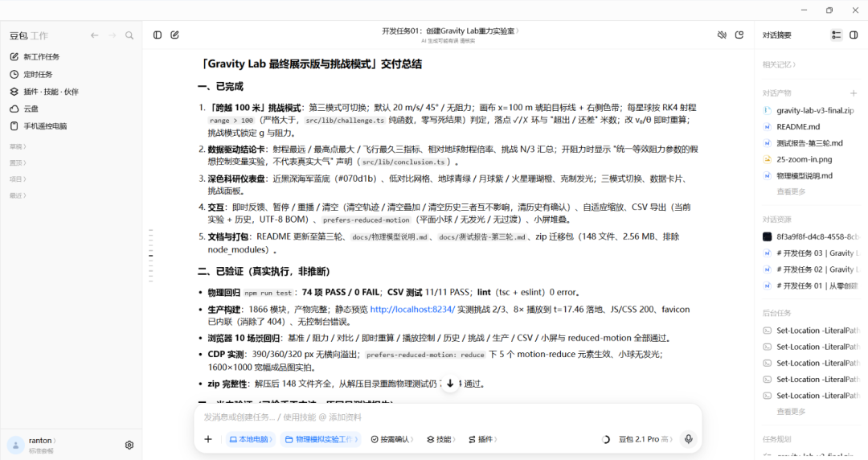This screenshot has width=868, height=460.
Task: Open the 本地电脑 selector
Action: [x=251, y=439]
